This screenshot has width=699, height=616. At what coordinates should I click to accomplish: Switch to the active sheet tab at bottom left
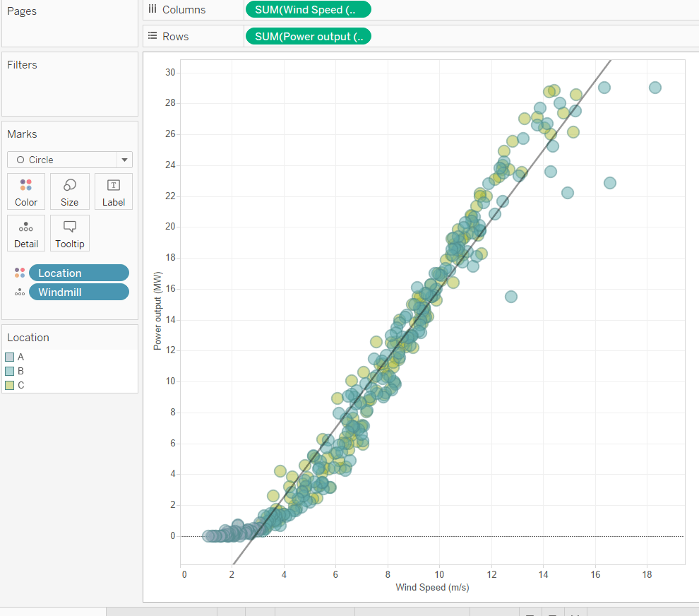coord(53,611)
